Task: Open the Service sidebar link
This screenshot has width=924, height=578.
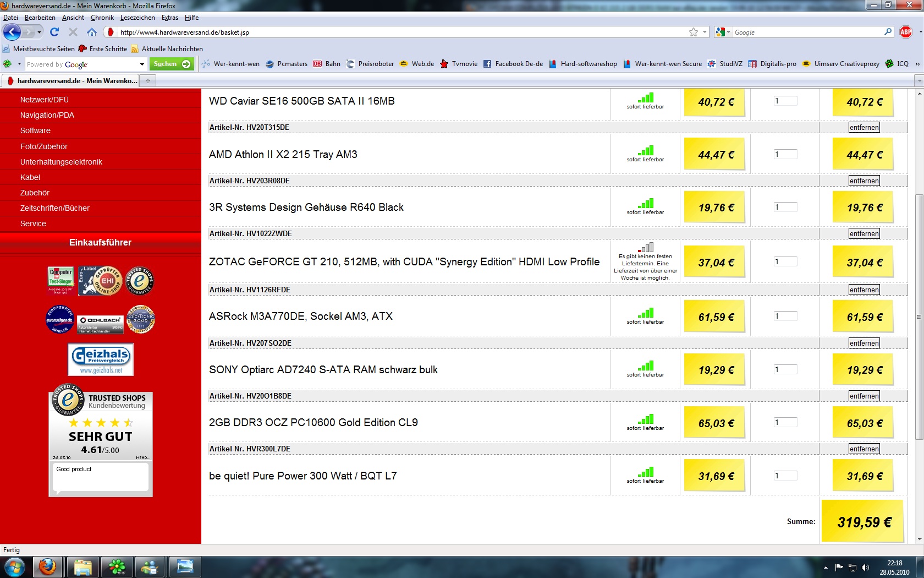Action: point(33,223)
